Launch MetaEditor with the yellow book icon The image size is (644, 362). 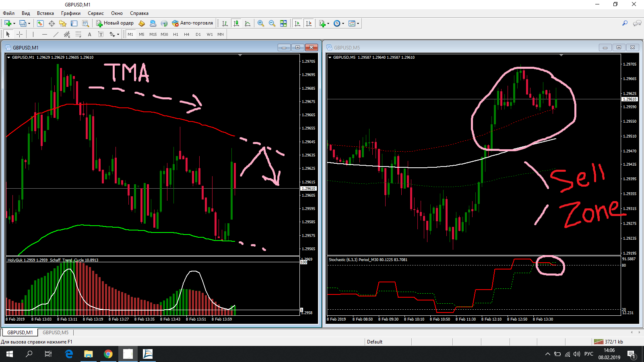coord(142,23)
